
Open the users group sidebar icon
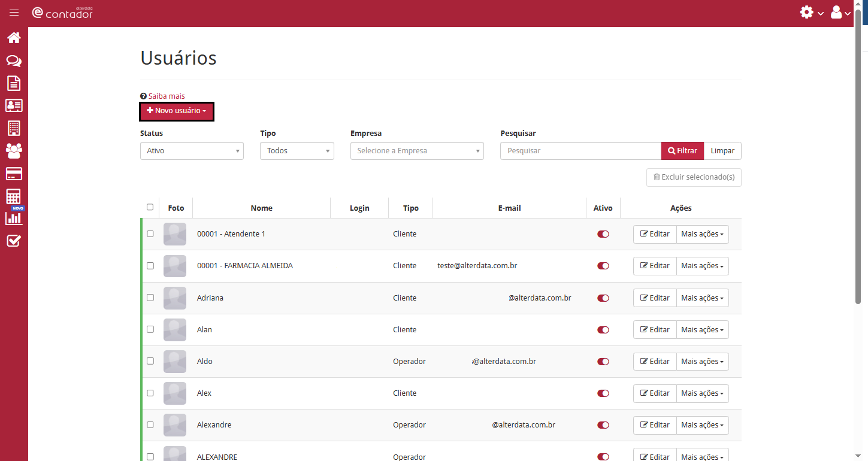point(14,150)
